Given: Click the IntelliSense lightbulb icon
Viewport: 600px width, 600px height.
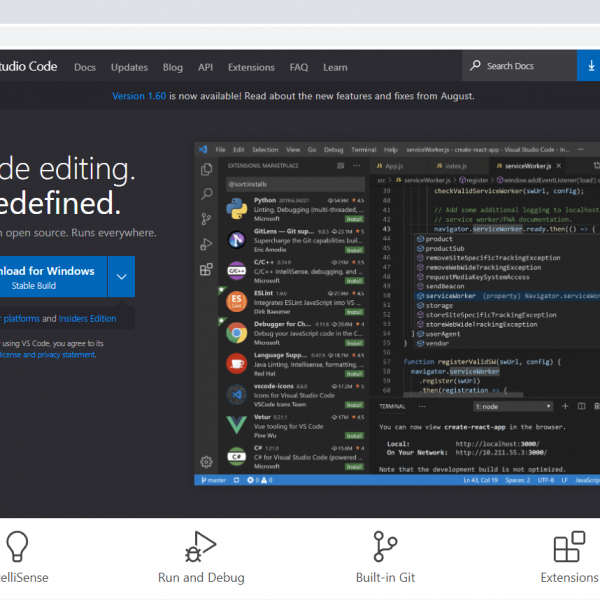Looking at the screenshot, I should coord(16,546).
